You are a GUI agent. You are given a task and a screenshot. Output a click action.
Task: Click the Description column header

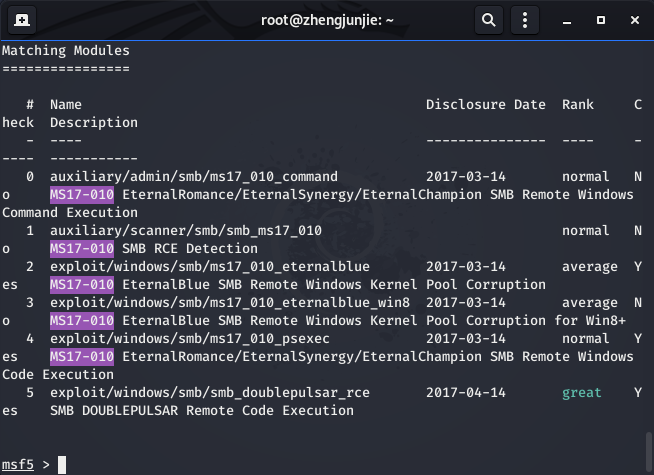[94, 123]
